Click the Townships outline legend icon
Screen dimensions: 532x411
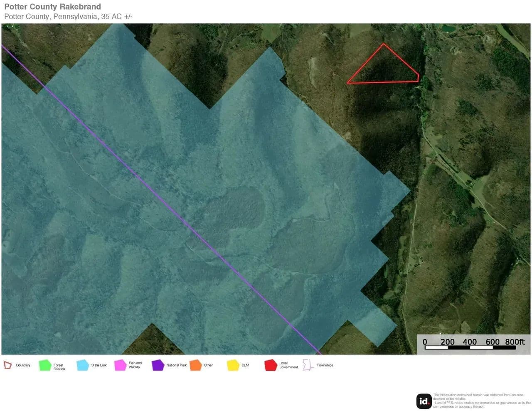click(x=308, y=365)
